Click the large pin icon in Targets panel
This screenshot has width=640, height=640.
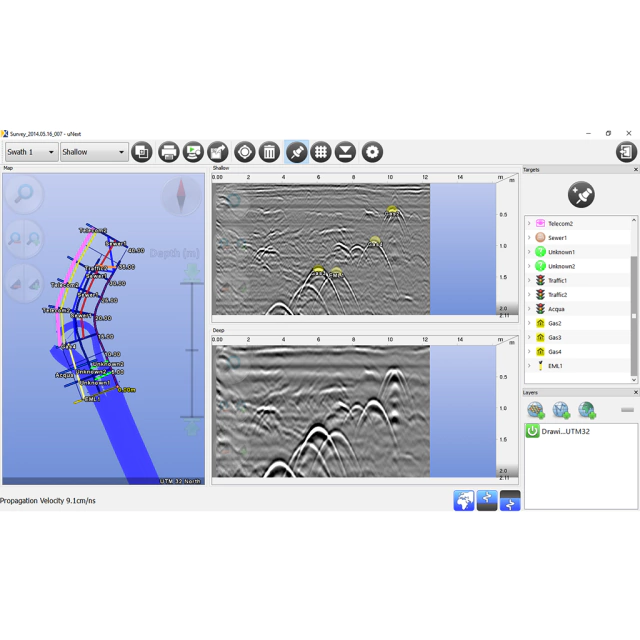(580, 194)
